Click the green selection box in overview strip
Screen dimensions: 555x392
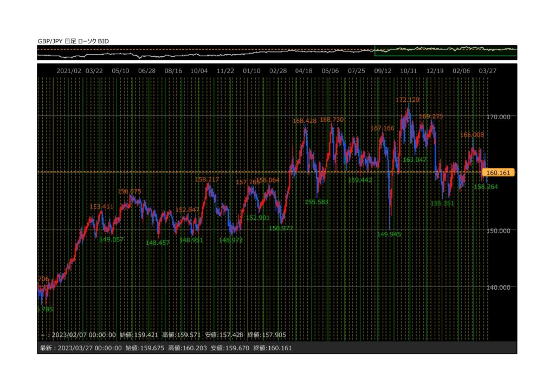pyautogui.click(x=446, y=51)
